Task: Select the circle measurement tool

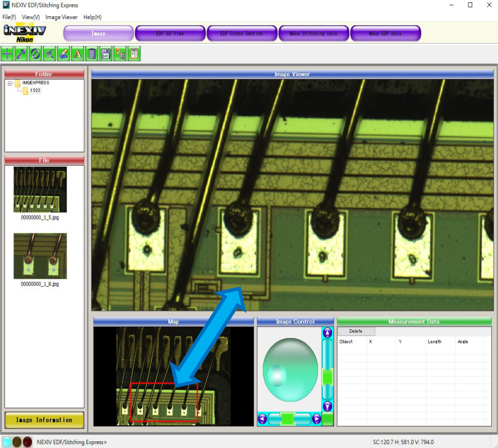Action: (x=35, y=54)
